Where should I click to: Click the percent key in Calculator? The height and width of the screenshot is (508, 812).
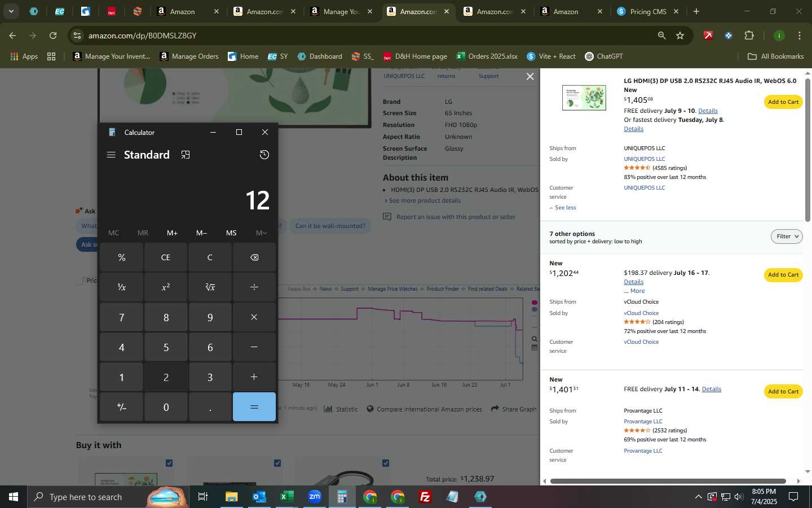tap(121, 257)
